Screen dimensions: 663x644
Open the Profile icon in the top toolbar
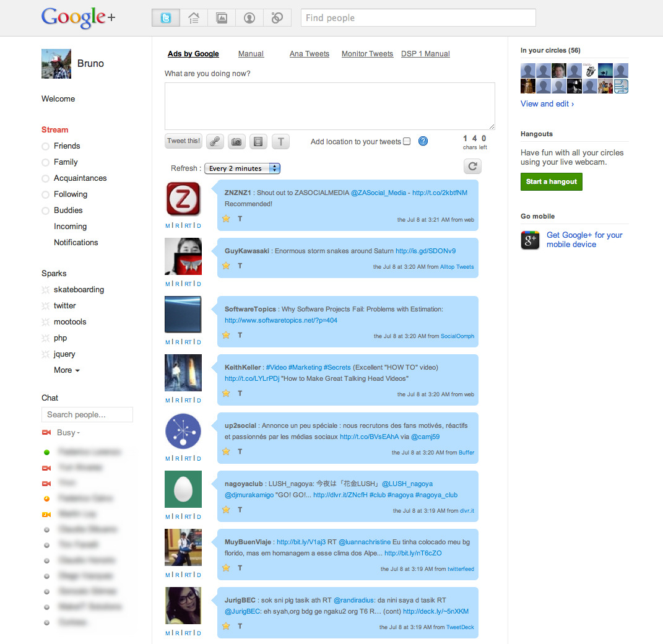[249, 17]
